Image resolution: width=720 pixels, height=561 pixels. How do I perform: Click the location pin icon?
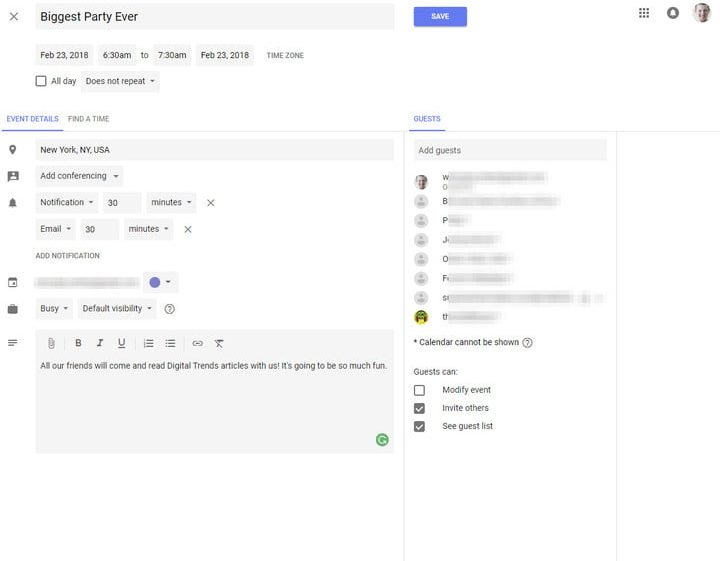[x=13, y=150]
